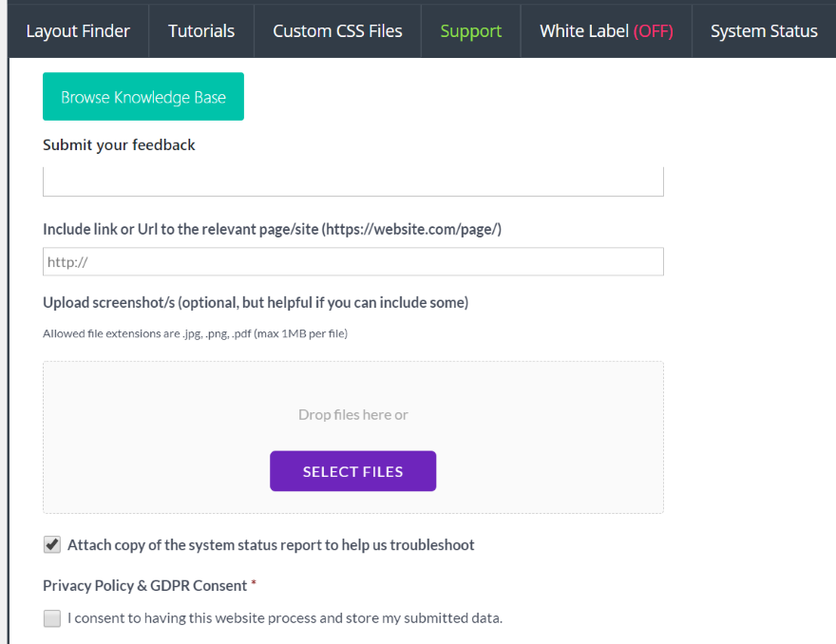
Task: Click the 'Upload screenshot/s' field label
Action: (256, 303)
